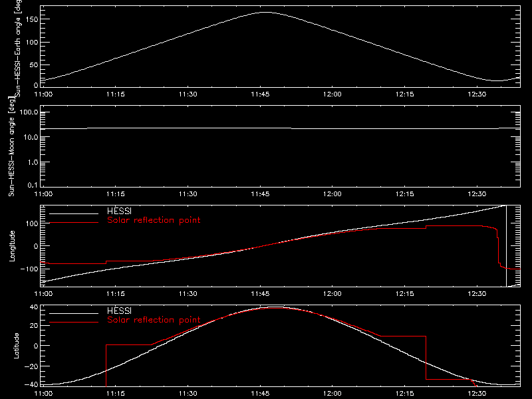Click the 150 tick on Earth angle plot
Image resolution: width=532 pixels, height=399 pixels.
pos(32,19)
